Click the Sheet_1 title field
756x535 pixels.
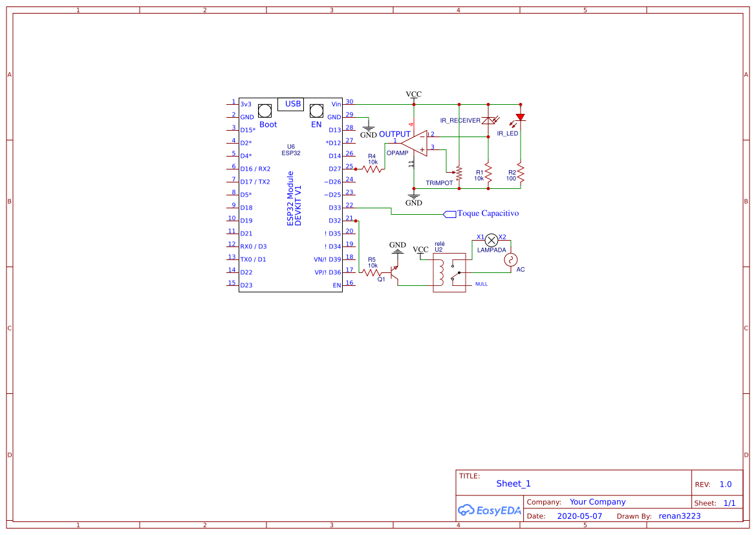pos(513,483)
